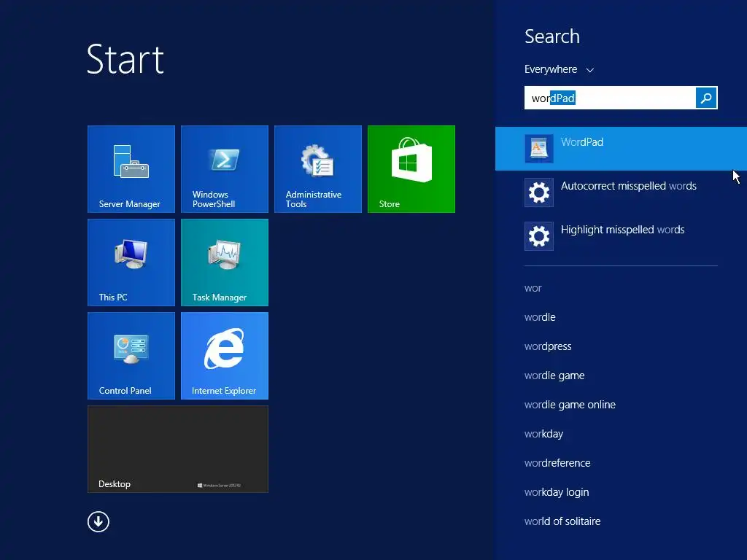Launch the Task Manager tile
This screenshot has height=560, width=747.
click(225, 262)
